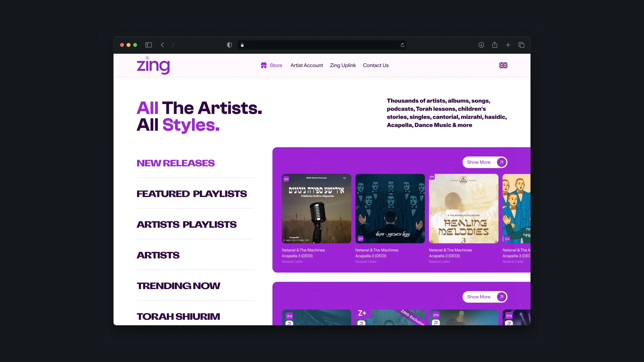Go forward with browser forward arrow
This screenshot has width=644, height=362.
click(173, 45)
